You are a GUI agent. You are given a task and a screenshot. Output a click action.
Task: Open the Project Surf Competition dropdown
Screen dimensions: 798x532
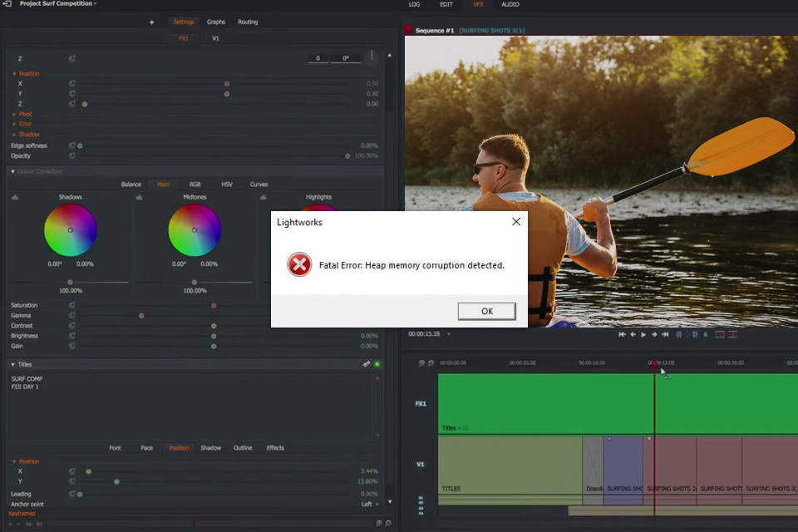click(58, 3)
